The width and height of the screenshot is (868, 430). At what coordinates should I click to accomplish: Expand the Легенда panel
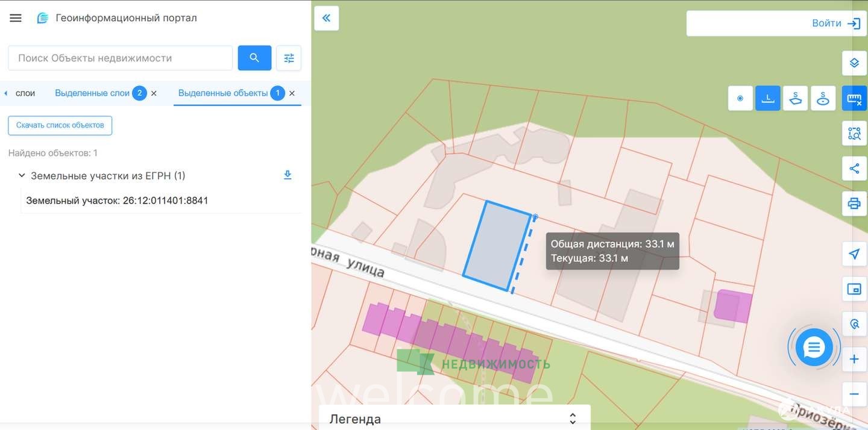click(x=573, y=419)
